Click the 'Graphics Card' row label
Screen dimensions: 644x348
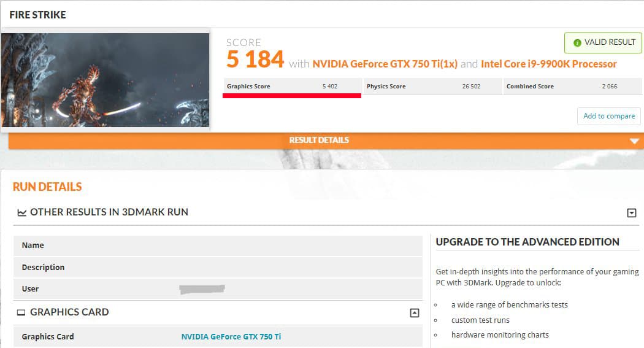click(48, 336)
